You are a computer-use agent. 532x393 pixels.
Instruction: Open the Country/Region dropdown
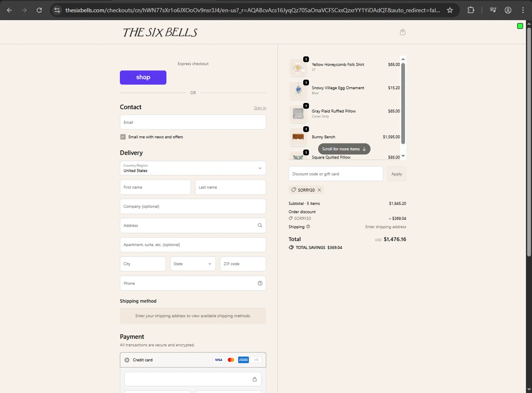click(193, 168)
